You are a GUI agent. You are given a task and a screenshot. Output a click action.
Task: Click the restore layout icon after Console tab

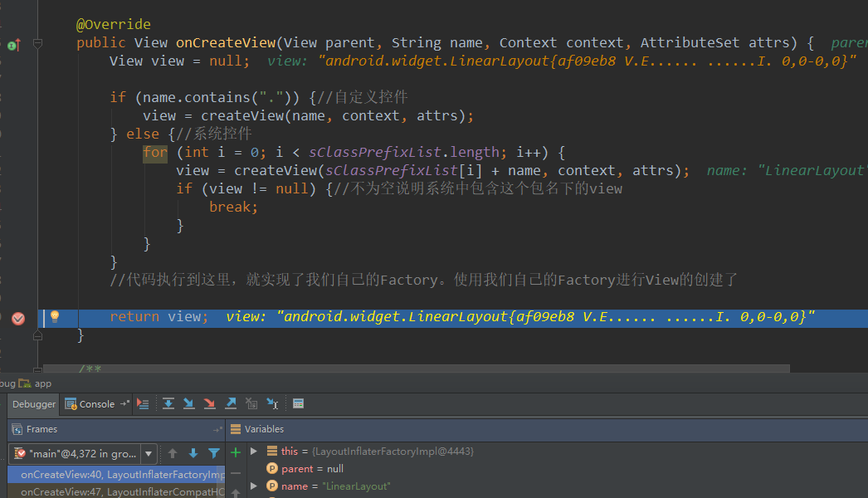pyautogui.click(x=124, y=404)
